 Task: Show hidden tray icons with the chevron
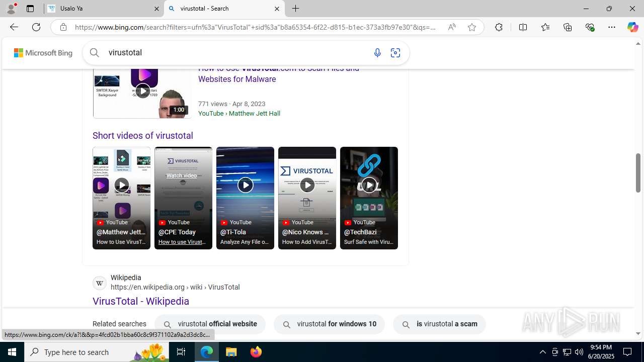click(x=542, y=352)
